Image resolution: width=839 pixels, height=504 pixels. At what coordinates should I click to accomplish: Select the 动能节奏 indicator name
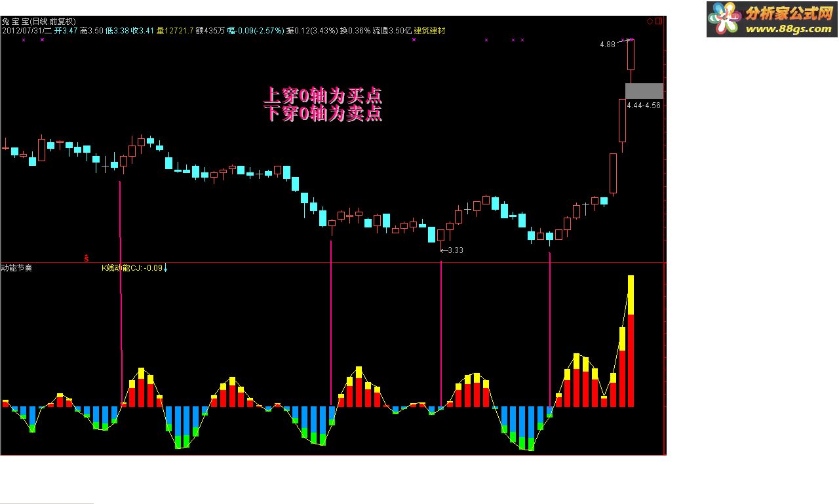[16, 267]
